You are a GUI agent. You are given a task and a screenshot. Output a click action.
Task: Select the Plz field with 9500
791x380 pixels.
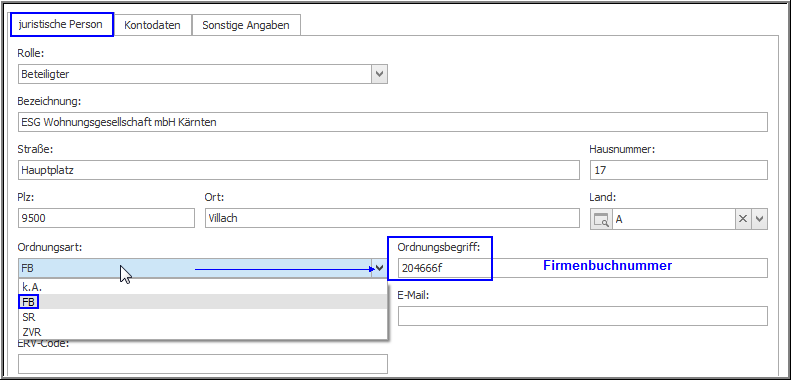tap(106, 218)
